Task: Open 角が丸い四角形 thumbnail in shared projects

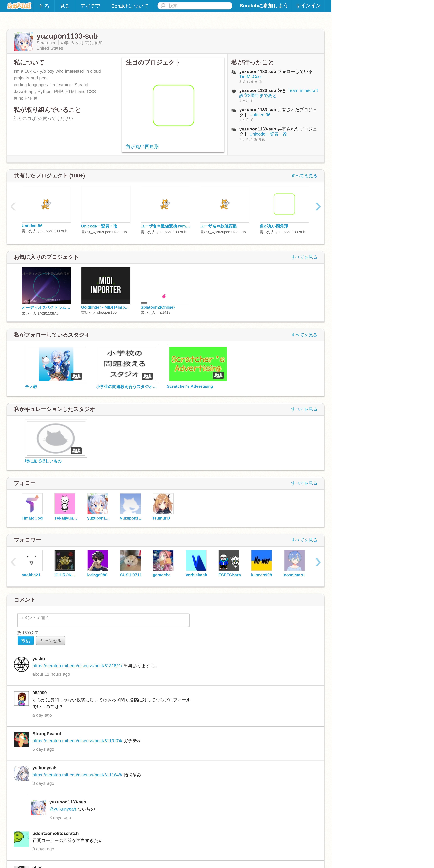Action: pyautogui.click(x=284, y=204)
